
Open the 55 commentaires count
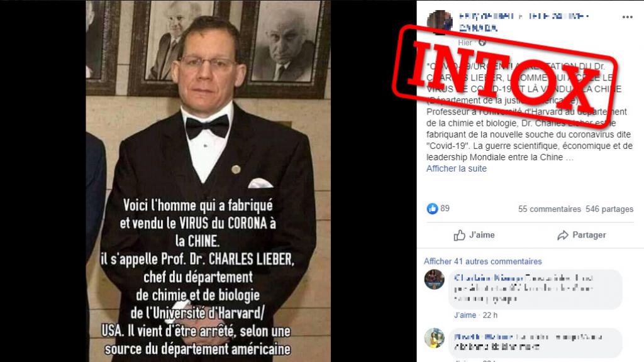[x=550, y=209]
